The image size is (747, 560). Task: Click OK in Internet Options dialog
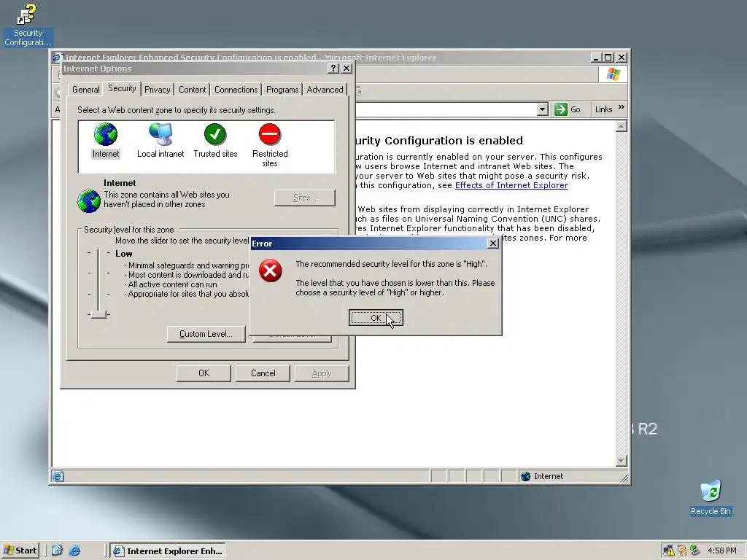tap(204, 373)
